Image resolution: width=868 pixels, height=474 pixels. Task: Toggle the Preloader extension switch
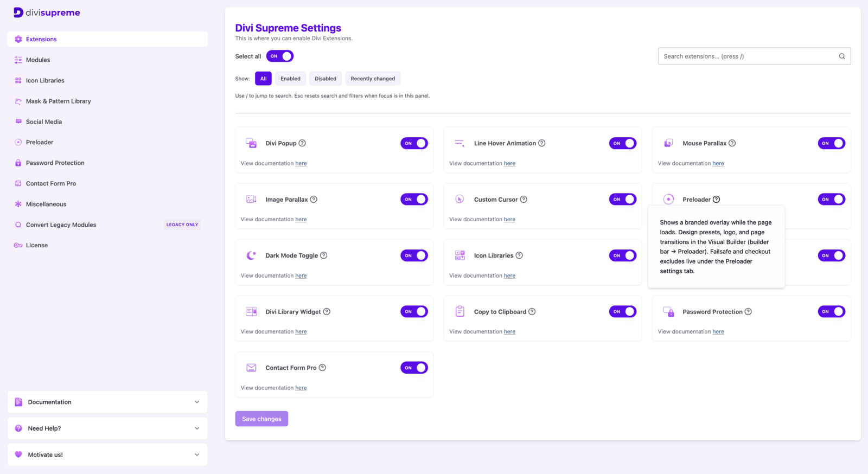832,200
